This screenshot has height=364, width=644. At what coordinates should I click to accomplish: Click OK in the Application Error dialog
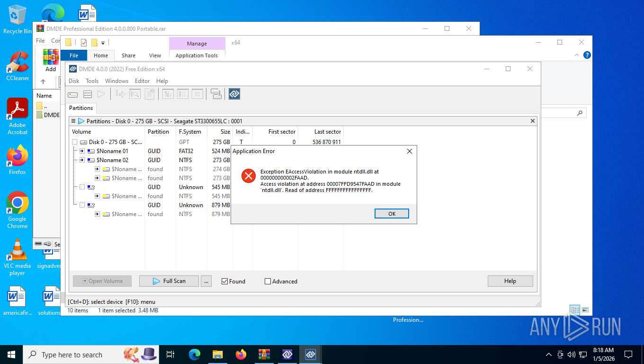tap(392, 214)
